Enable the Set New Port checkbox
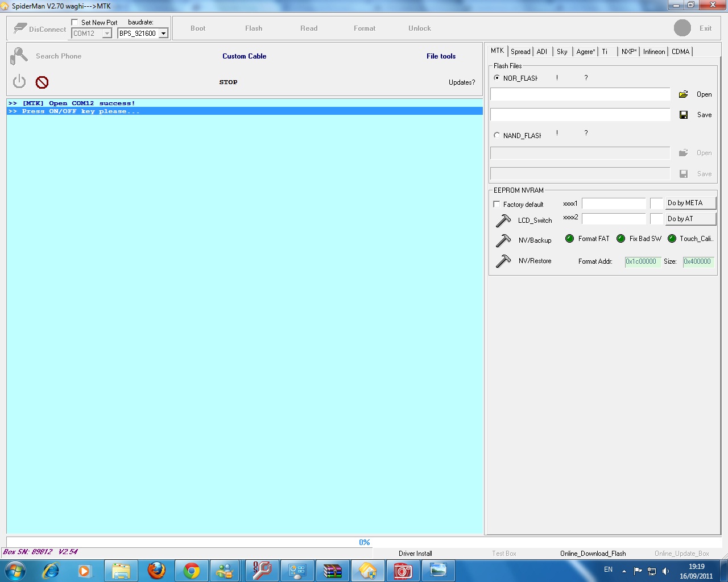The image size is (728, 582). point(75,22)
